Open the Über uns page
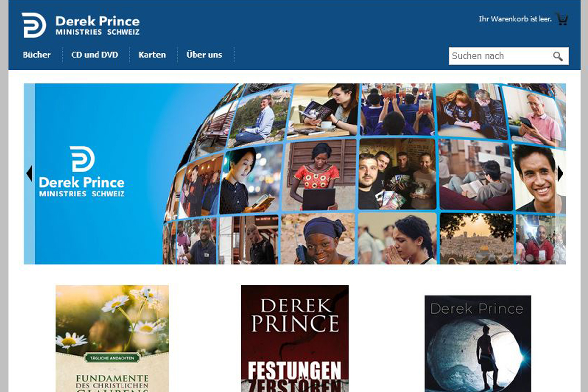The width and height of the screenshot is (588, 392). (204, 55)
